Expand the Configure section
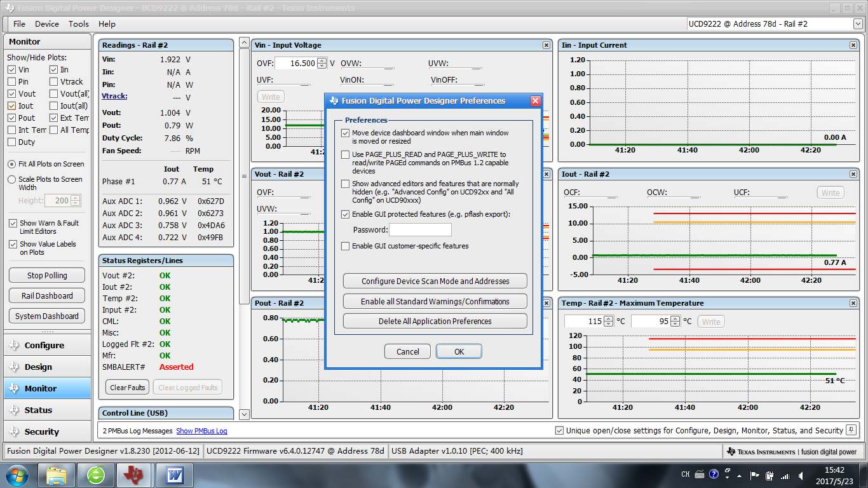Image resolution: width=868 pixels, height=488 pixels. click(44, 346)
